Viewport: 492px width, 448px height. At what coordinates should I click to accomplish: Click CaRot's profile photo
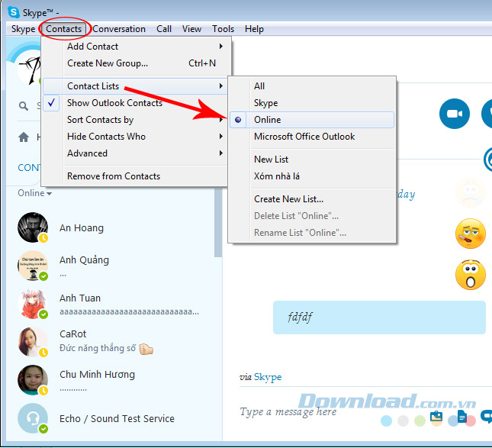(x=33, y=342)
